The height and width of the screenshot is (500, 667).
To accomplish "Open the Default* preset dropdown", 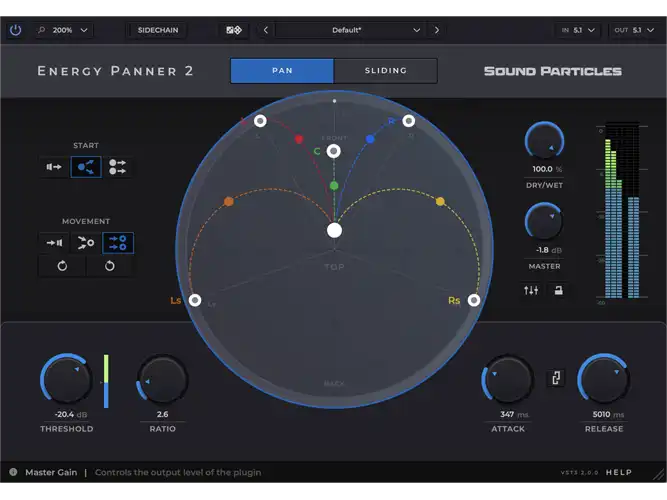I will (351, 30).
